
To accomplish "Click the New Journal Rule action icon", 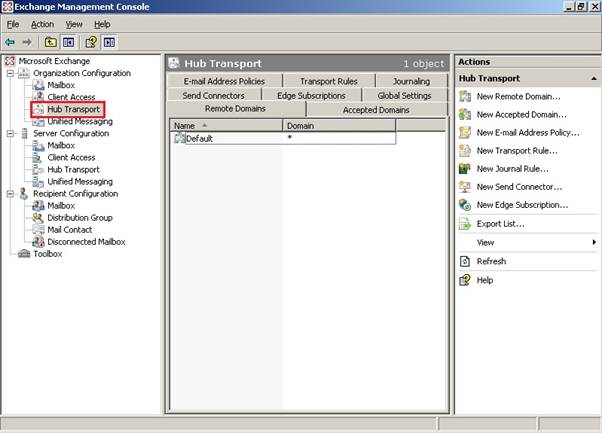I will [x=465, y=169].
